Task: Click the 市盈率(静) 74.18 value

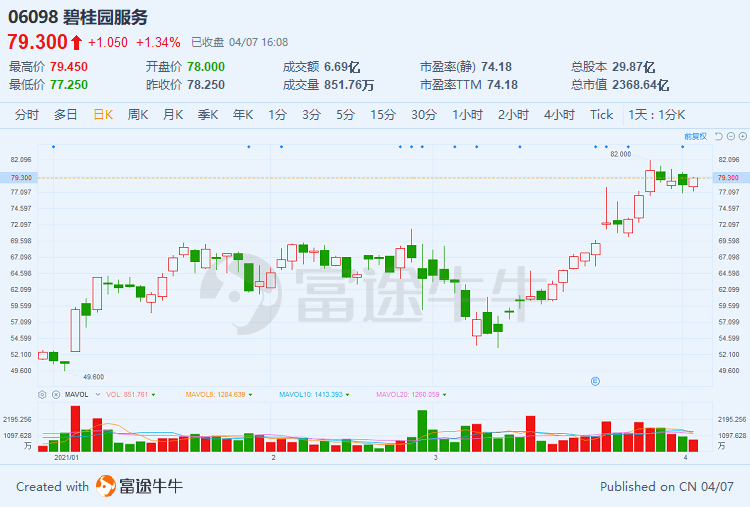Action: click(x=496, y=67)
